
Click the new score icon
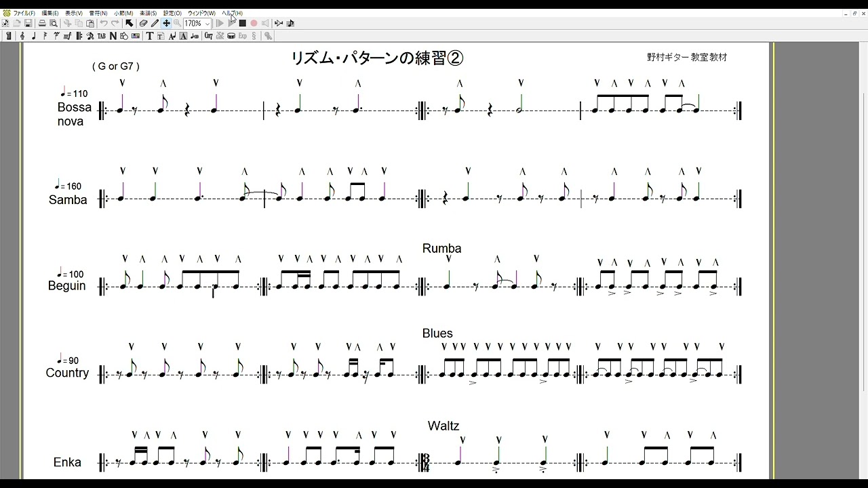(x=5, y=23)
